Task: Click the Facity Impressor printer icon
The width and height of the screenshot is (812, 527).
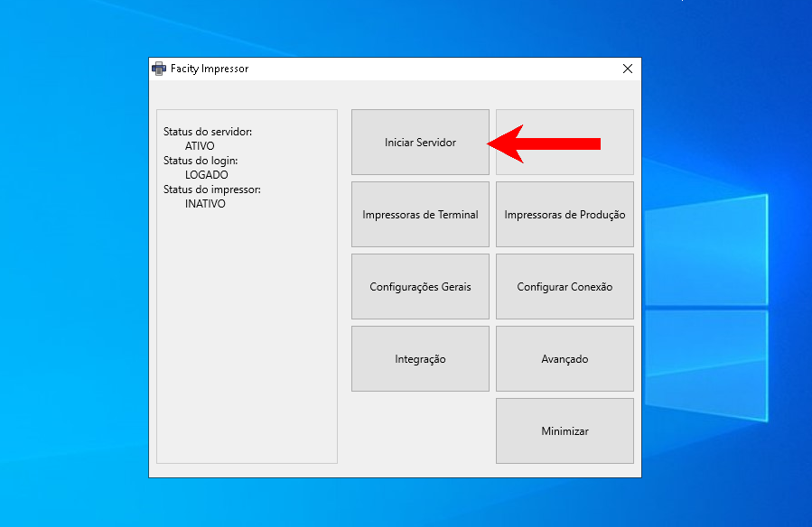Action: pyautogui.click(x=159, y=69)
